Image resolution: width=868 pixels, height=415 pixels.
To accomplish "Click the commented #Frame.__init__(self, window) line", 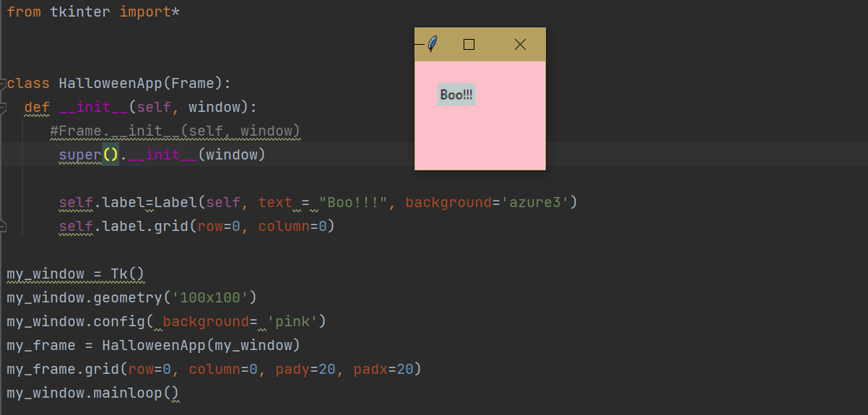I will coord(175,131).
